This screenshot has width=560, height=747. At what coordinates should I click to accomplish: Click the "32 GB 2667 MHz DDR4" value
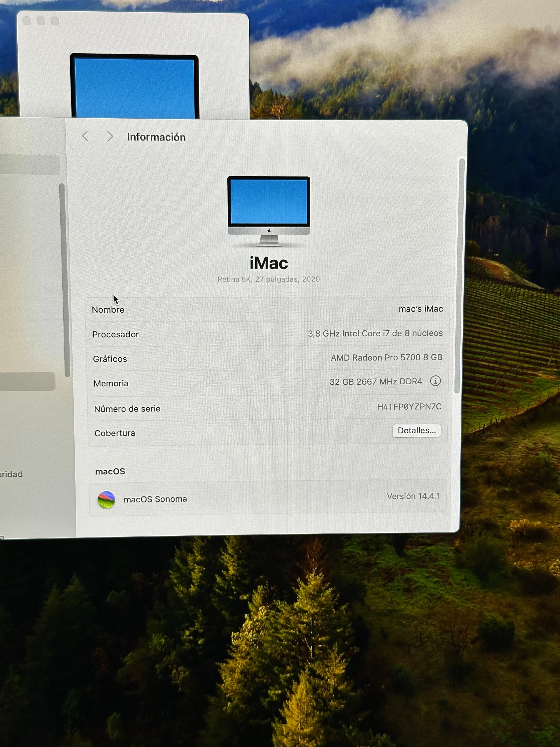(x=376, y=382)
